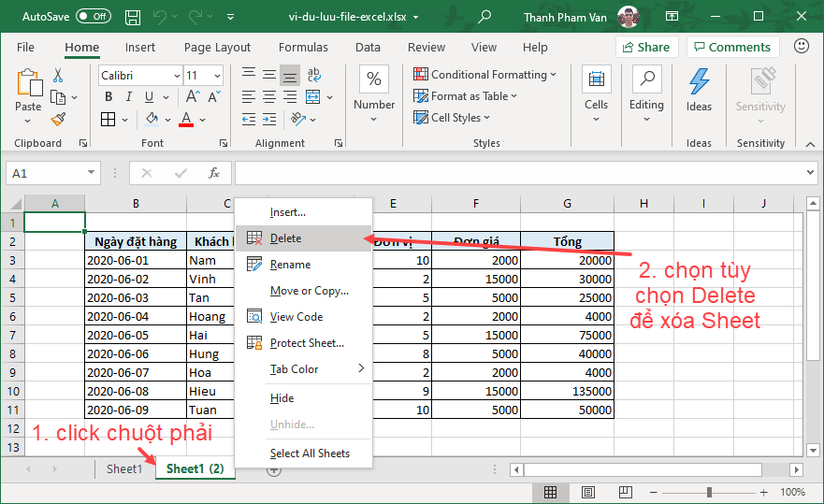Switch to the Formulas tab
Screen dimensions: 824x504
pos(303,48)
